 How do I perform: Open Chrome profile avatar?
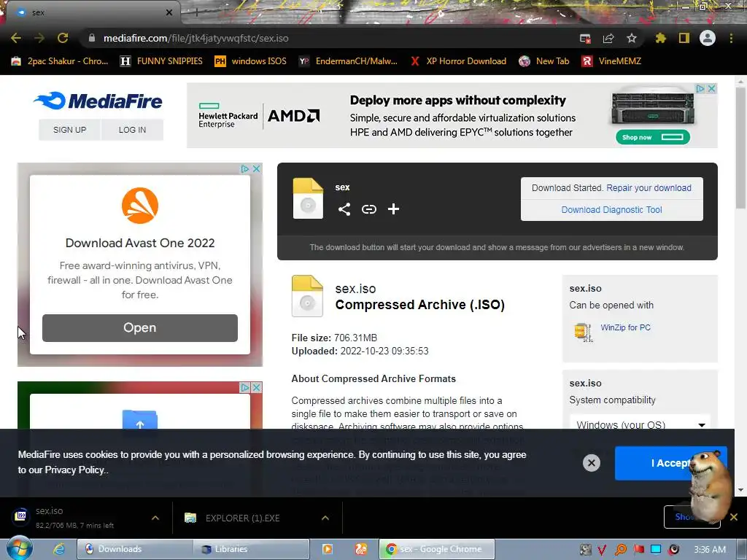[x=708, y=38]
